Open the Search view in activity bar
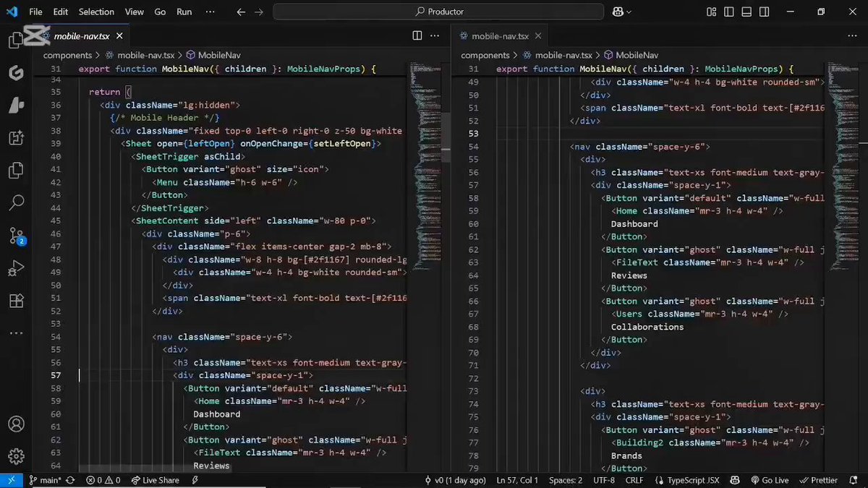868x488 pixels. (16, 202)
